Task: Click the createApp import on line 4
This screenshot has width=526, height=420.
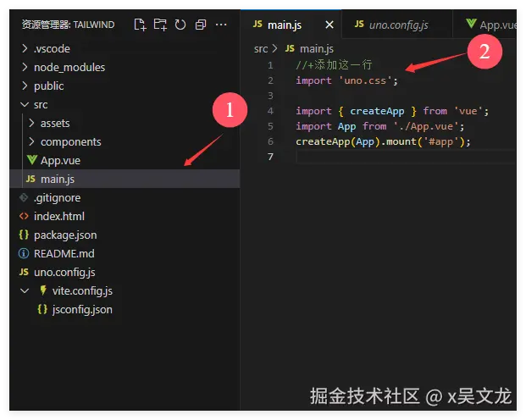Action: tap(392, 111)
